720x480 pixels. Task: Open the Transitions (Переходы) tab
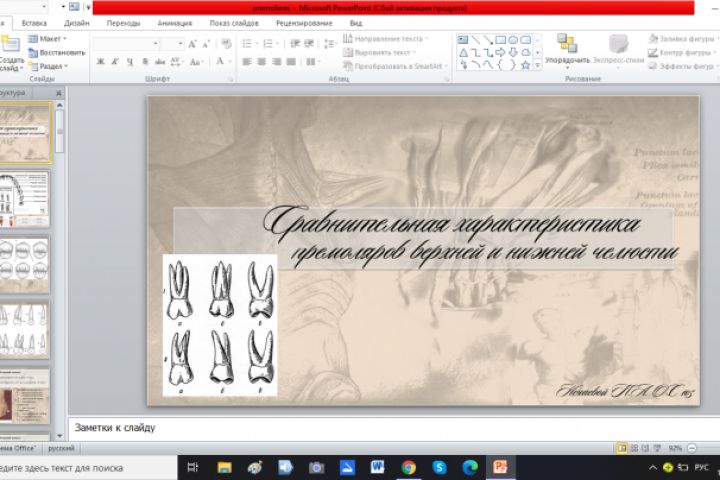pyautogui.click(x=124, y=23)
